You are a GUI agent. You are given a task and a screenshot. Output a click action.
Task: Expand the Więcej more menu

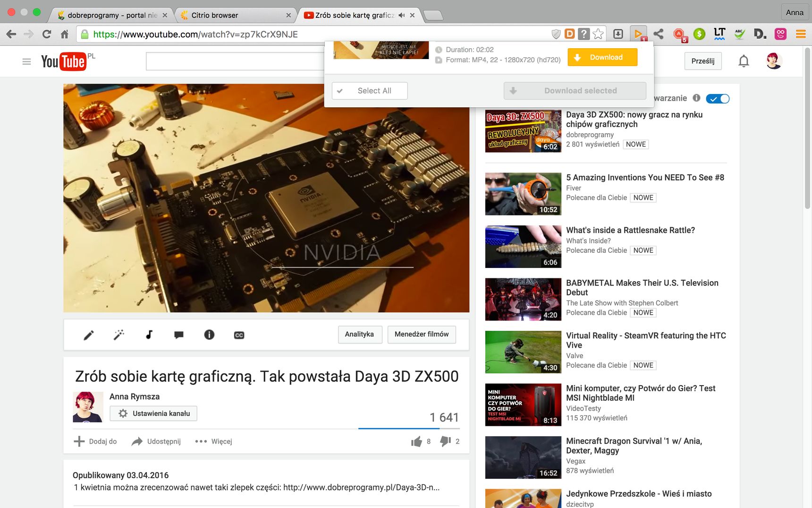point(214,441)
